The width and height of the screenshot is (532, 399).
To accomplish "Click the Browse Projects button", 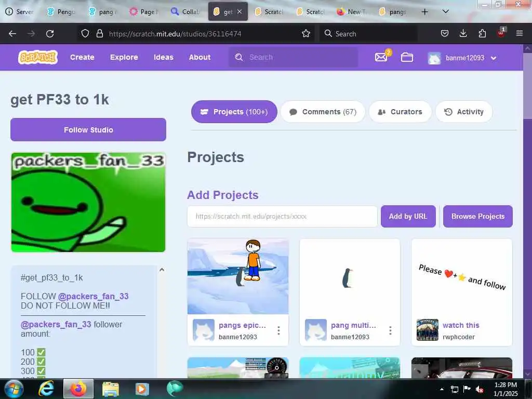I will click(x=478, y=216).
